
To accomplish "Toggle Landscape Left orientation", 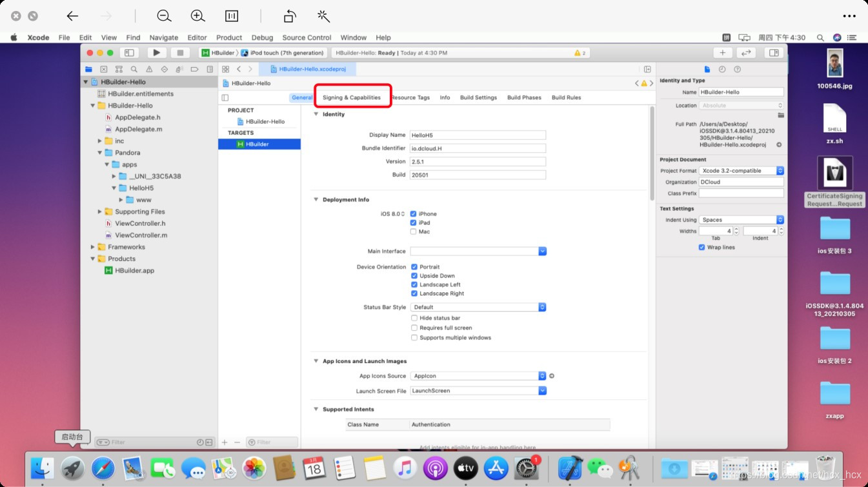I will 414,284.
